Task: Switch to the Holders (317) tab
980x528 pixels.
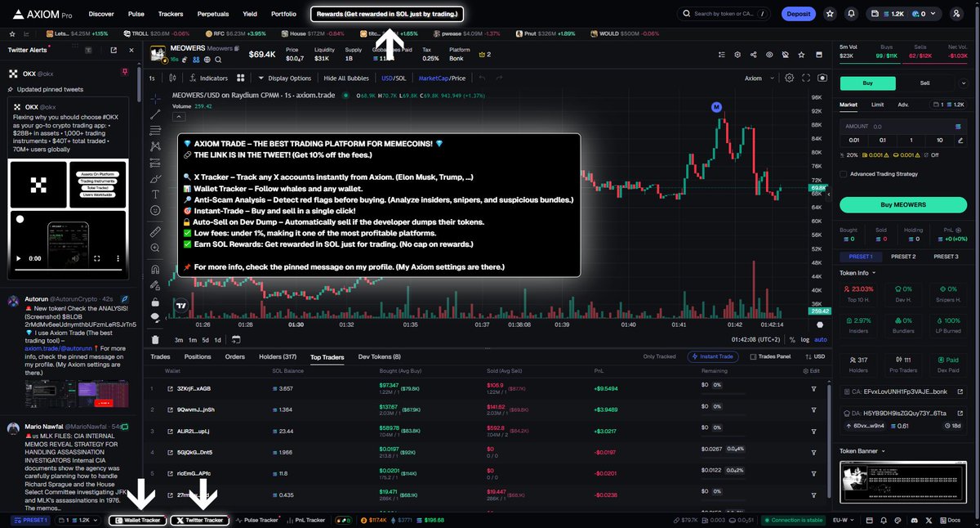Action: (278, 356)
